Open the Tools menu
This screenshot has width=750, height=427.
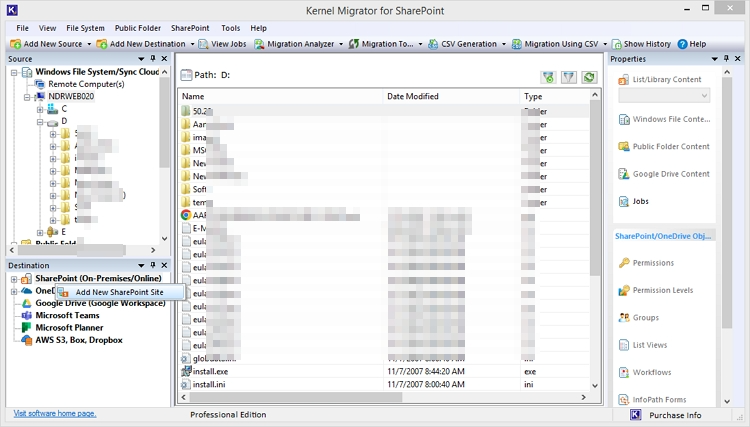tap(231, 28)
